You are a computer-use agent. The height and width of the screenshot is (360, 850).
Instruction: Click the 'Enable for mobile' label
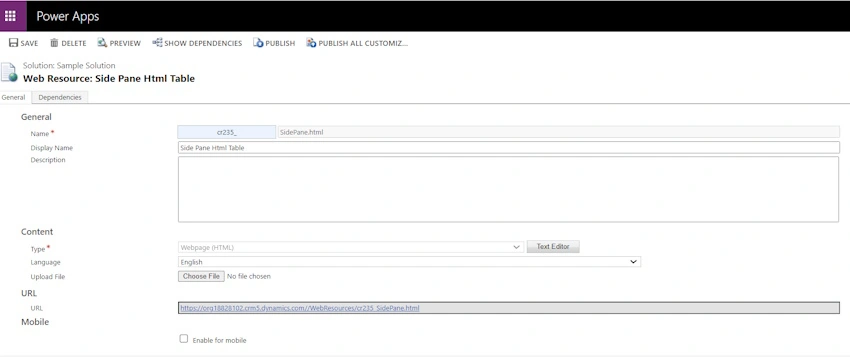pyautogui.click(x=220, y=340)
